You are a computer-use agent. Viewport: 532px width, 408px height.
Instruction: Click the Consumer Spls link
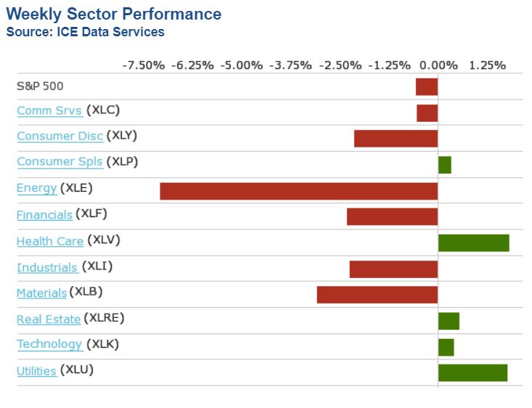click(x=60, y=162)
